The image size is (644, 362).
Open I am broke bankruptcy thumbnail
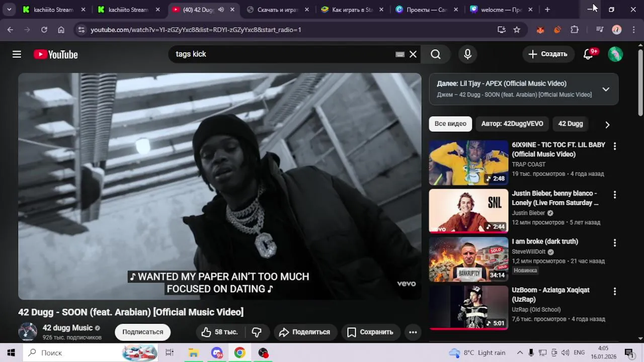(x=468, y=259)
